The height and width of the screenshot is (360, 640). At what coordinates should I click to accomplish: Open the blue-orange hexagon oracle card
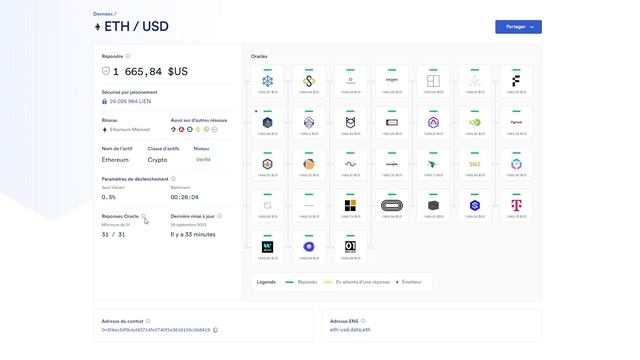point(267,164)
